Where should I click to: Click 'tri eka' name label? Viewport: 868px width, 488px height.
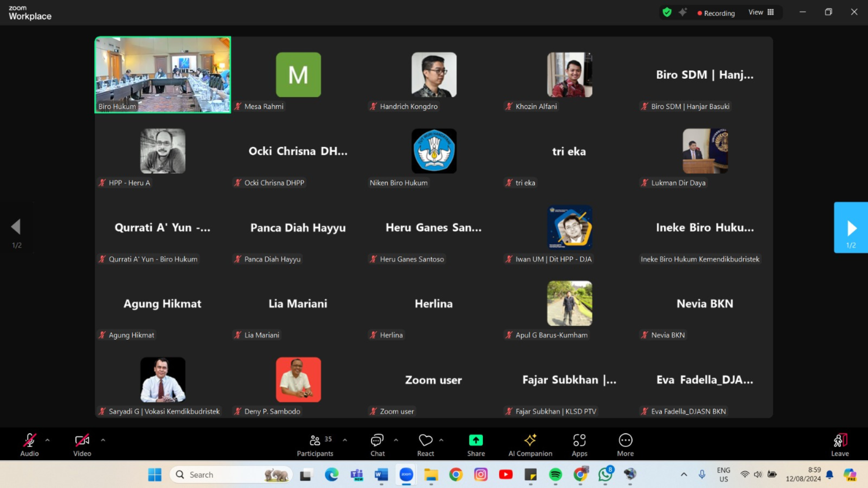click(525, 183)
